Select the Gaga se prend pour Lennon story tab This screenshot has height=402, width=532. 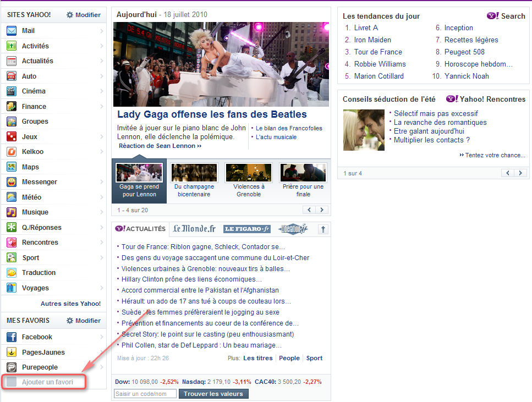click(139, 180)
